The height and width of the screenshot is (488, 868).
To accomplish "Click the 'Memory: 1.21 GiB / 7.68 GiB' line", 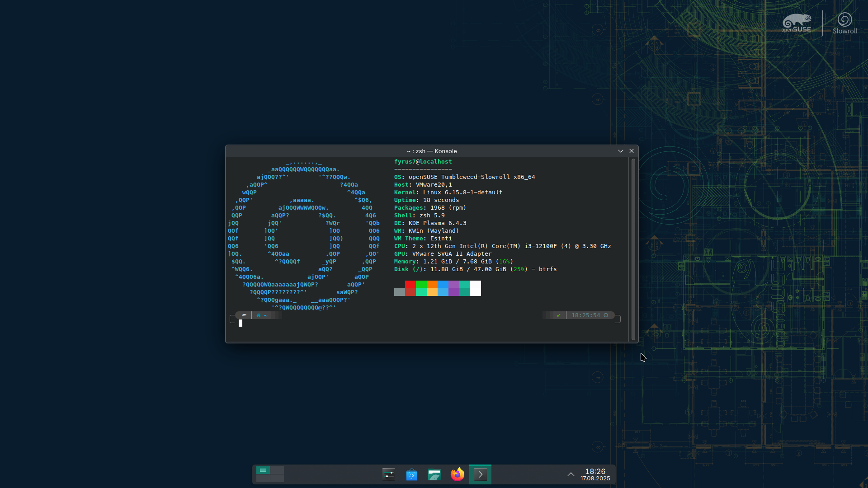I will point(454,262).
